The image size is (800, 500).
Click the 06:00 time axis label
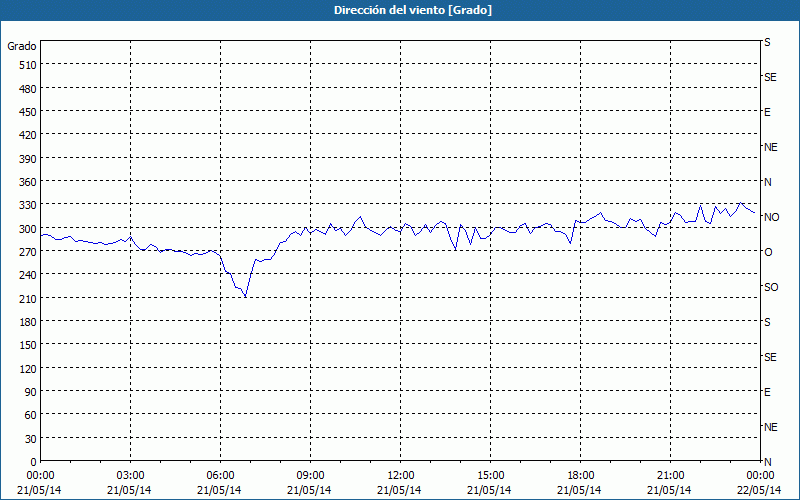(220, 476)
